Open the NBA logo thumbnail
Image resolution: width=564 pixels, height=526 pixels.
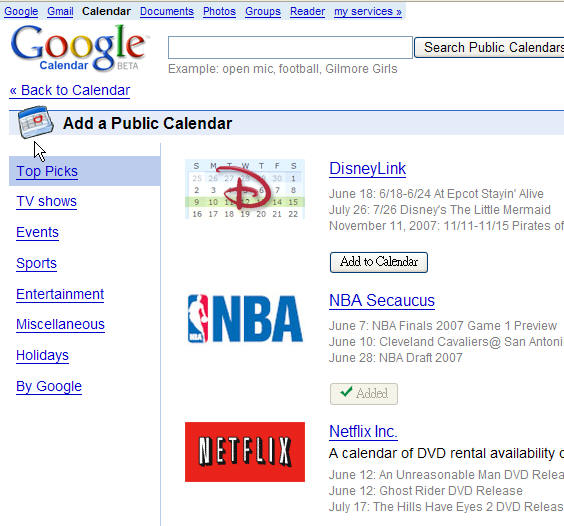point(245,318)
